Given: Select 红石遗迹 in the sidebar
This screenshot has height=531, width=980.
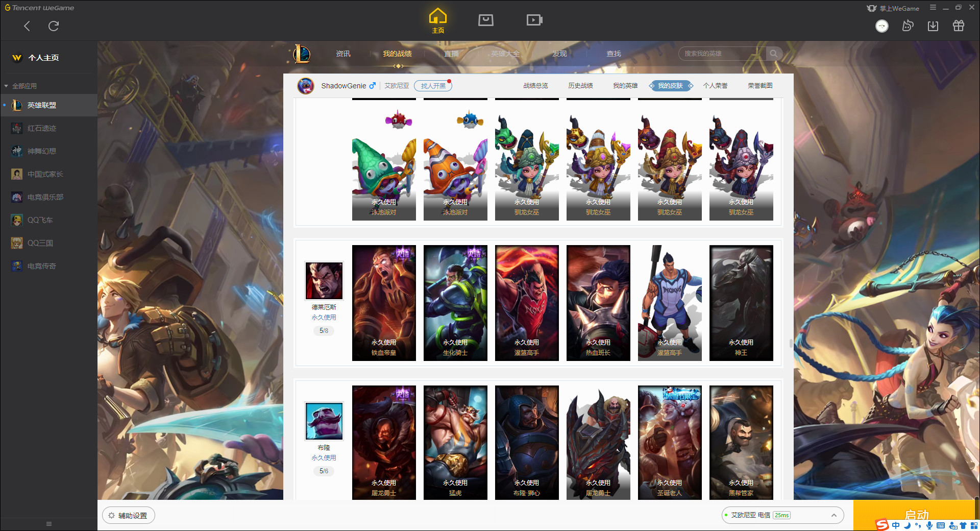Looking at the screenshot, I should click(x=48, y=128).
